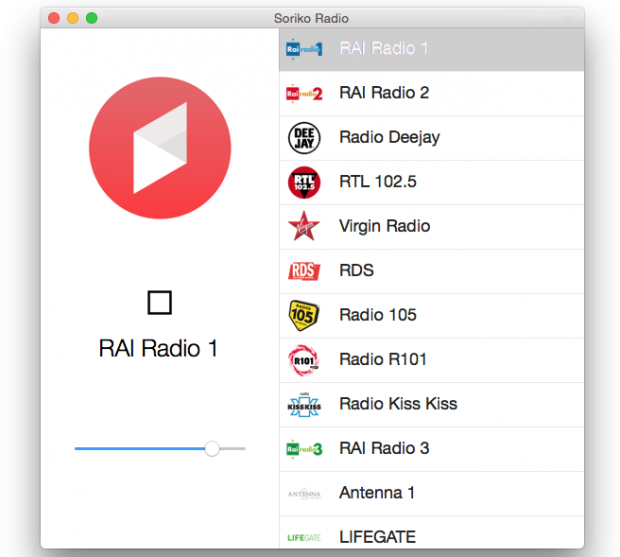Click the Antenna 1 logo icon
The width and height of the screenshot is (620, 557).
pos(304,494)
